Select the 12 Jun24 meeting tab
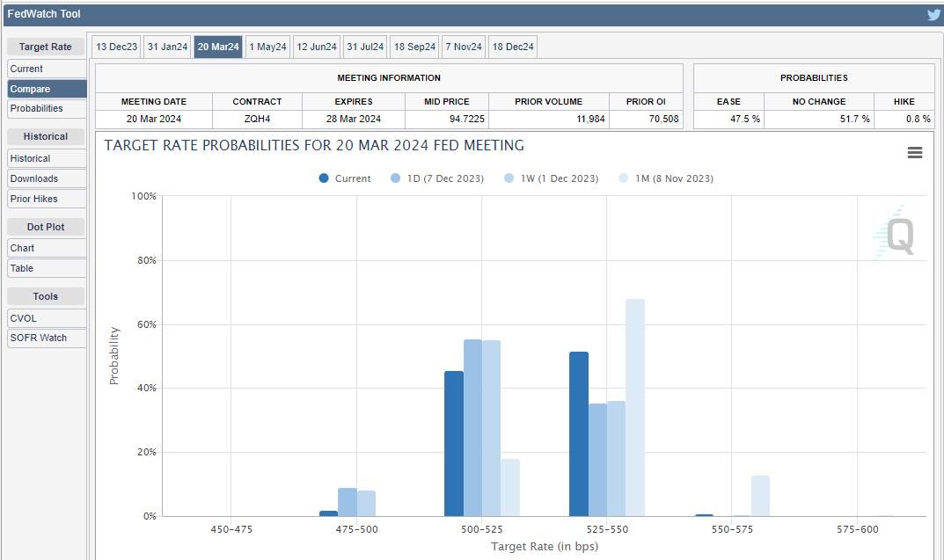This screenshot has height=560, width=944. click(317, 47)
